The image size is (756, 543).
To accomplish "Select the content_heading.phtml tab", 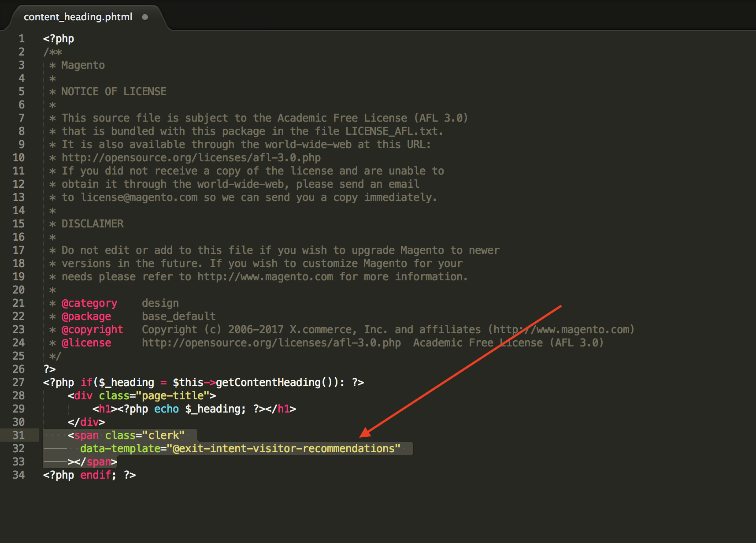I will click(78, 17).
